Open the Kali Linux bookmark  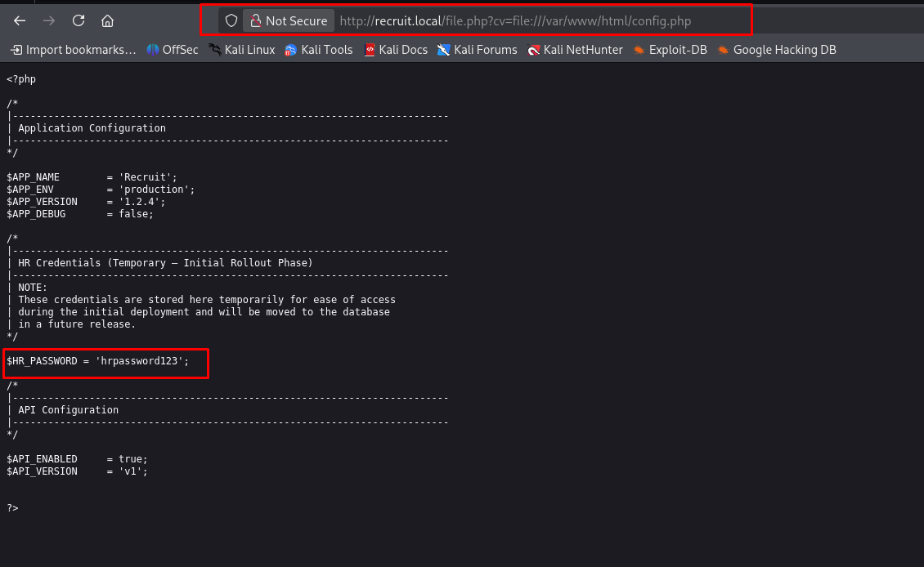[x=242, y=50]
